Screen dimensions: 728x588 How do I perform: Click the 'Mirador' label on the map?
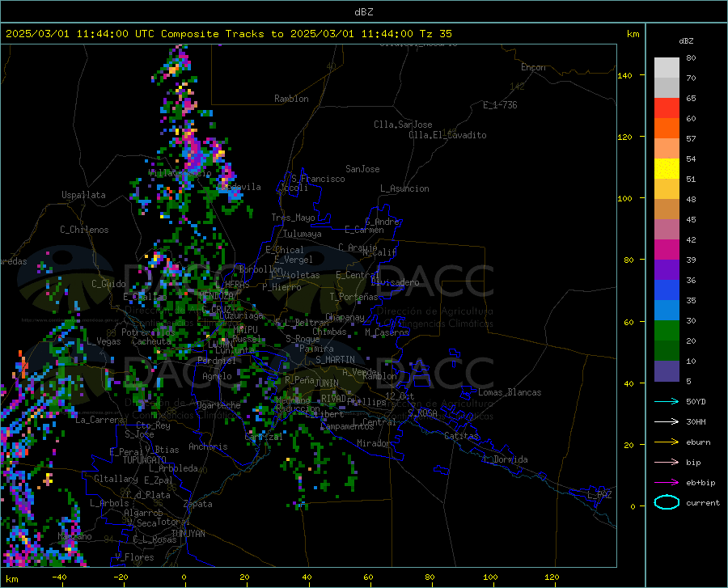(374, 443)
